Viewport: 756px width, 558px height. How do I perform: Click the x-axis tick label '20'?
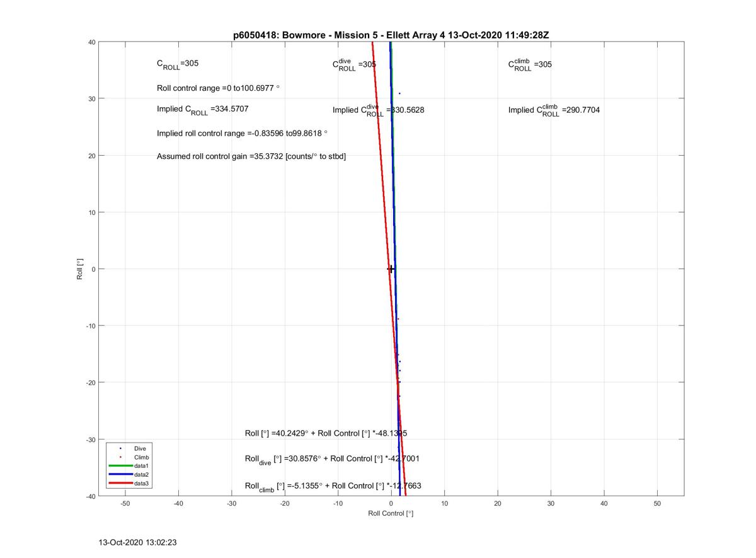tap(498, 503)
